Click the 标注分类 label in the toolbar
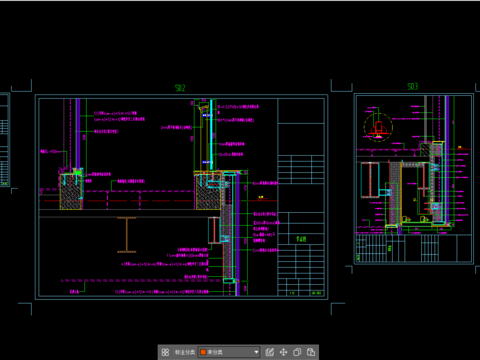The width and height of the screenshot is (480, 360). [x=185, y=352]
